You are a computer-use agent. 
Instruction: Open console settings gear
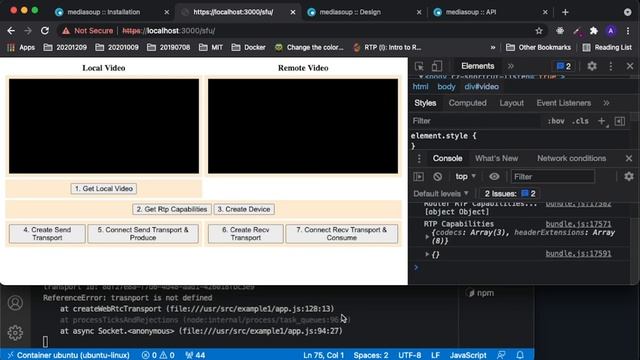tap(629, 176)
